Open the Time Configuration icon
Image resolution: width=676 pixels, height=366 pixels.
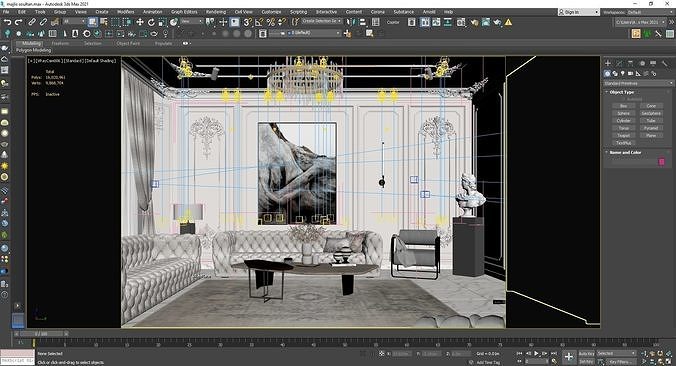(554, 361)
